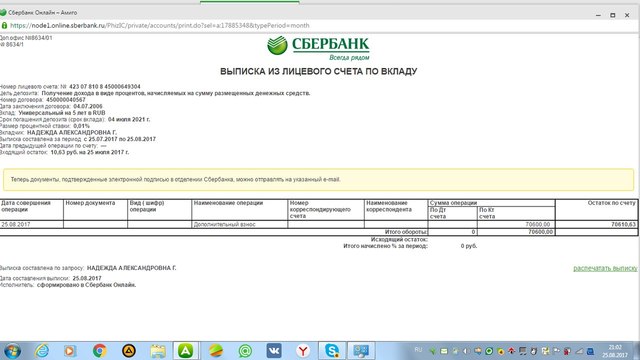Open Google Chrome from the taskbar
The width and height of the screenshot is (640, 360).
pos(99,351)
